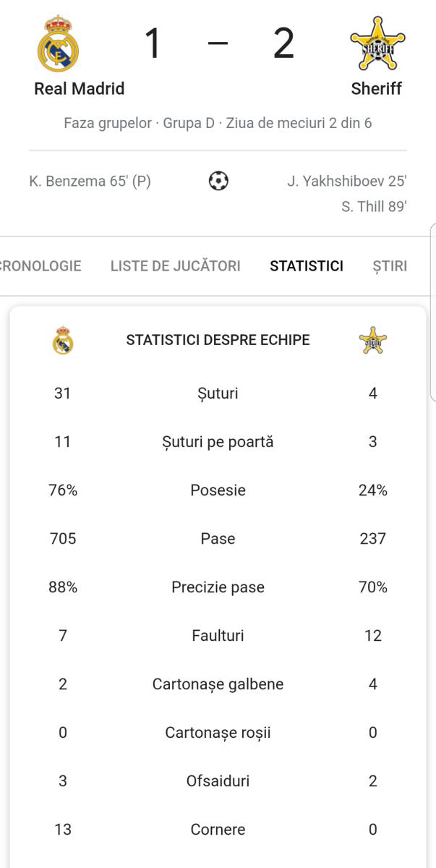Click the 1 – 2 match score
The image size is (436, 868).
pos(219,43)
